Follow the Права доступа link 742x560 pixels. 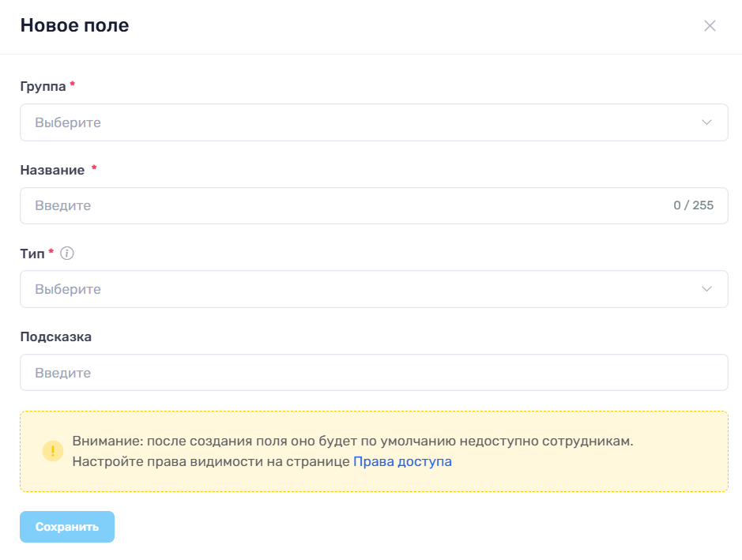coord(402,461)
